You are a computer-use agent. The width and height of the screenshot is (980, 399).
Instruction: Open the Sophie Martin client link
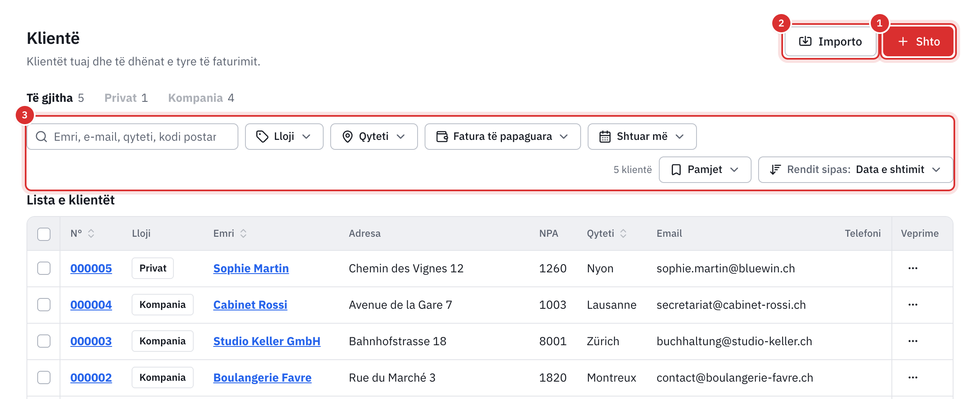pyautogui.click(x=251, y=269)
